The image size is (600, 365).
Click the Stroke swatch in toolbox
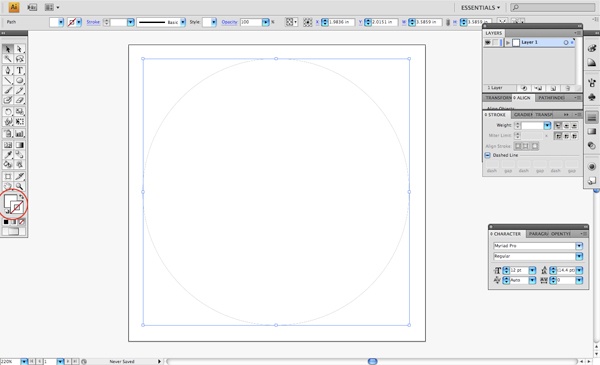pyautogui.click(x=17, y=207)
